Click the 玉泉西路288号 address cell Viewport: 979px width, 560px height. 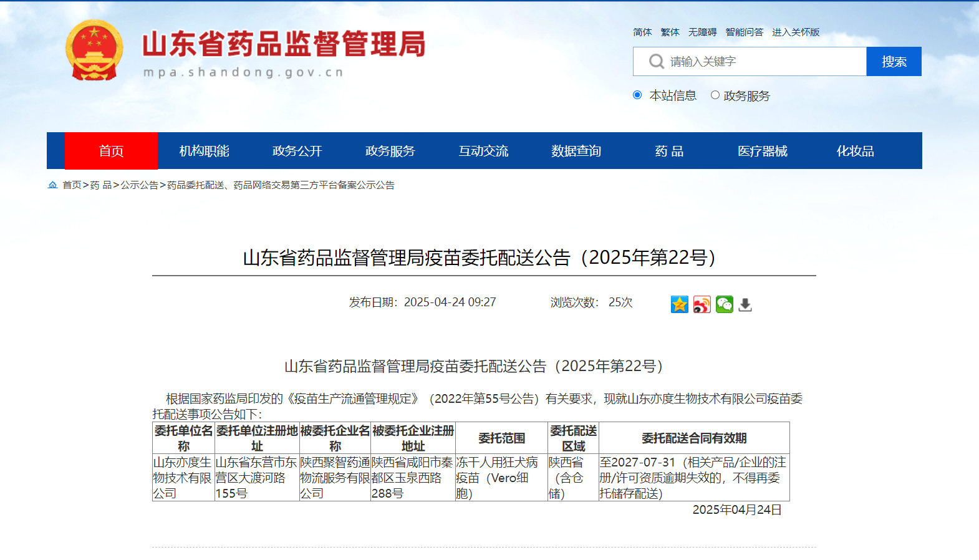(413, 478)
